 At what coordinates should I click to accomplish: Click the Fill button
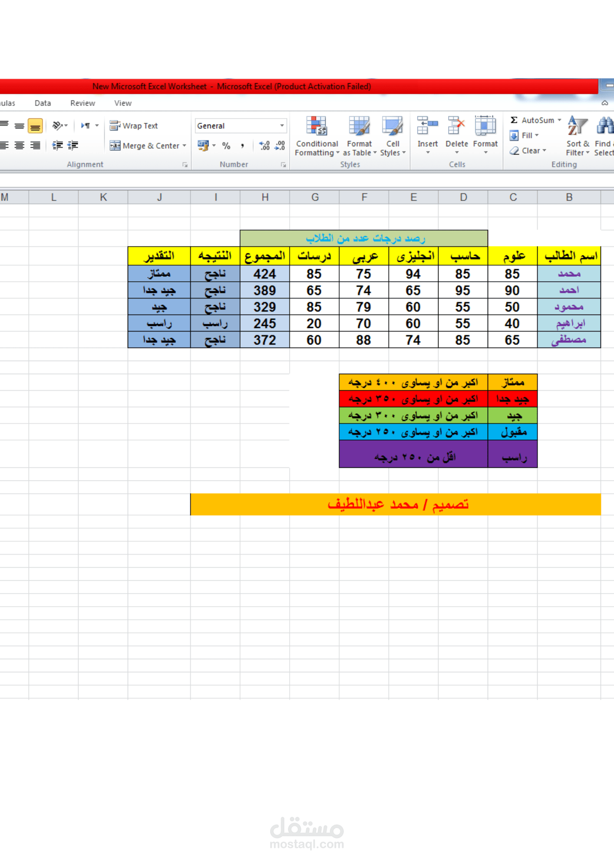[524, 135]
